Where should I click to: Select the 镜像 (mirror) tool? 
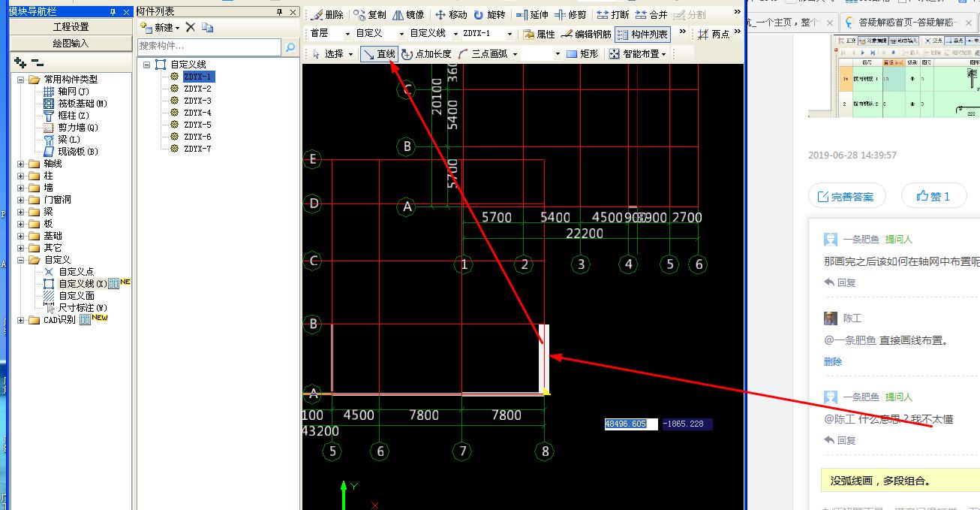pyautogui.click(x=408, y=15)
